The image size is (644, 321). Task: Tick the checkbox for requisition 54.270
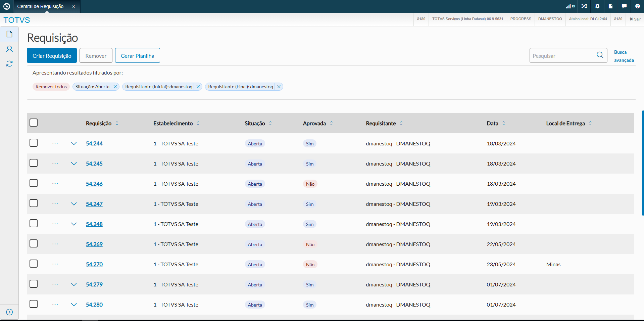[x=34, y=264]
